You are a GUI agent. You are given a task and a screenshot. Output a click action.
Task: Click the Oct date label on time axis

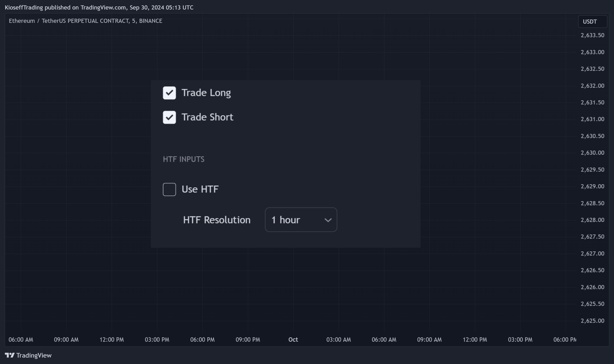tap(293, 340)
